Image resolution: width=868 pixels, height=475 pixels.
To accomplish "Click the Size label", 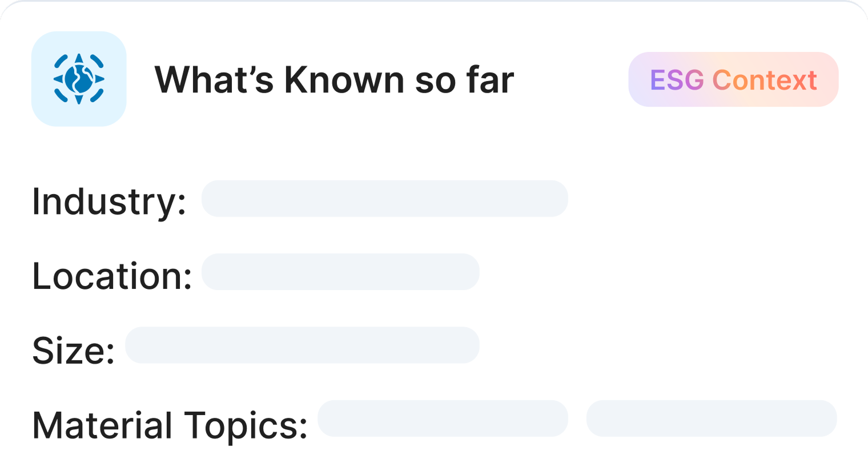I will pos(73,350).
